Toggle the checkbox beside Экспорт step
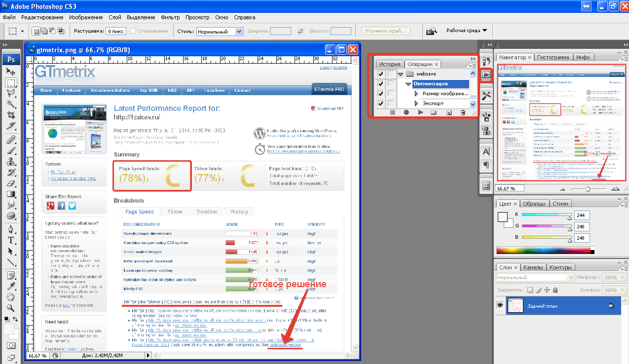 point(380,104)
